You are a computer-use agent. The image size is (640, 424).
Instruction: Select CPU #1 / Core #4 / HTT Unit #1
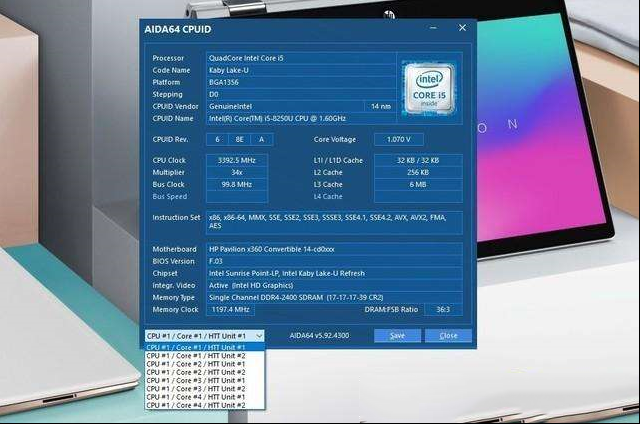coord(205,397)
